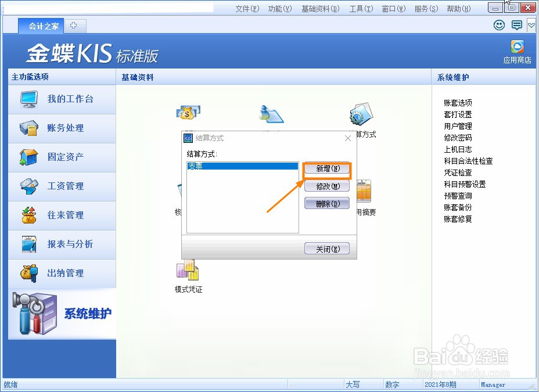
Task: Expand the tab bar dropdown arrow at far right
Action: click(531, 25)
